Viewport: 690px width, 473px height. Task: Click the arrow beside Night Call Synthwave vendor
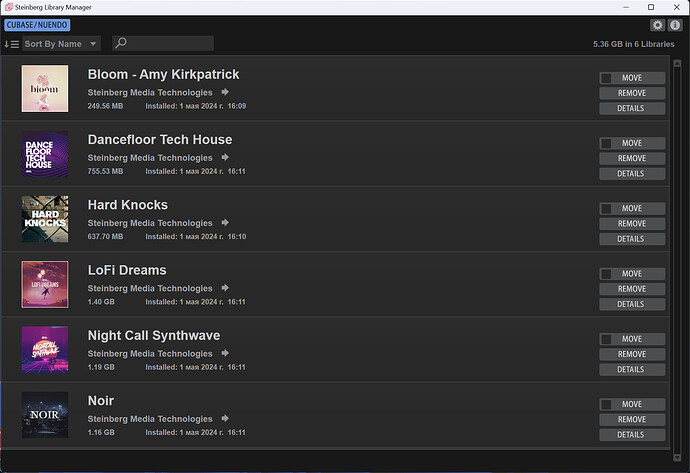tap(225, 353)
